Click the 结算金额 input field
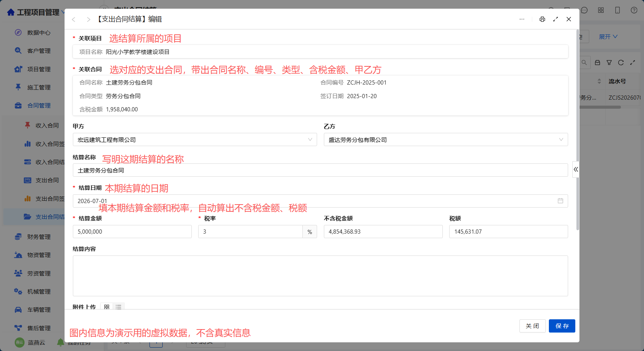 click(132, 232)
